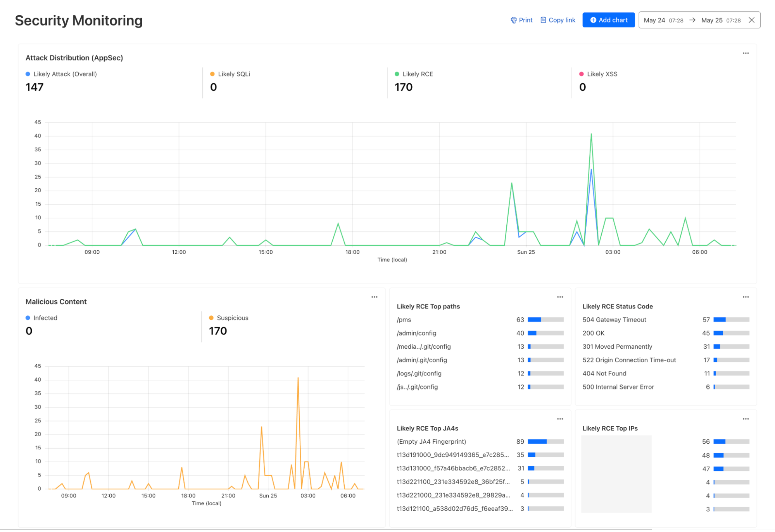Open Malicious Content chart options menu
This screenshot has width=775, height=532.
pos(374,297)
